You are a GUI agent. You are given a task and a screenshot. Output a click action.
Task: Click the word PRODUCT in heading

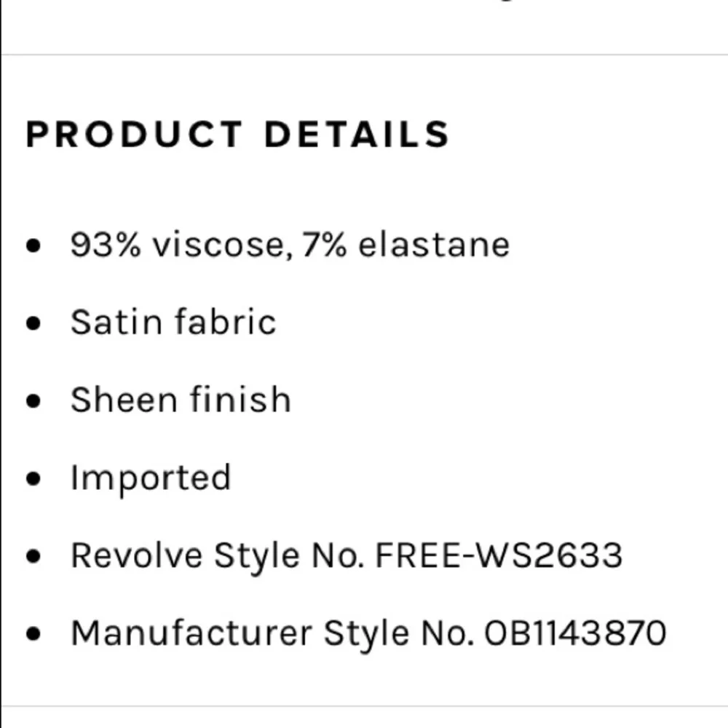134,134
